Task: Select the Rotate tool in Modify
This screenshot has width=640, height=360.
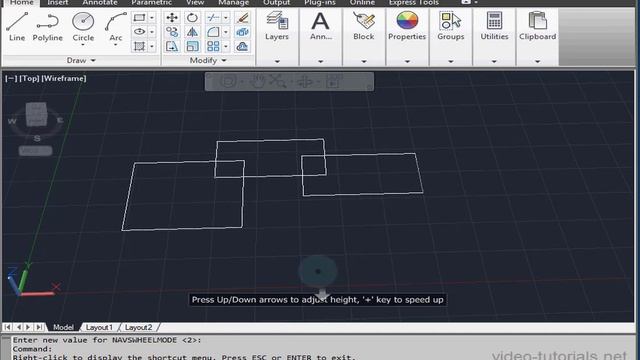Action: click(x=192, y=18)
